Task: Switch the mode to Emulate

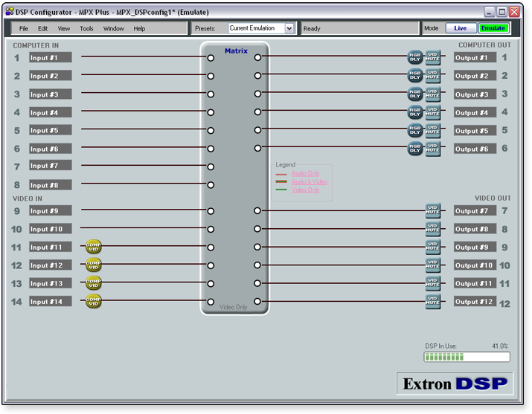Action: 493,28
